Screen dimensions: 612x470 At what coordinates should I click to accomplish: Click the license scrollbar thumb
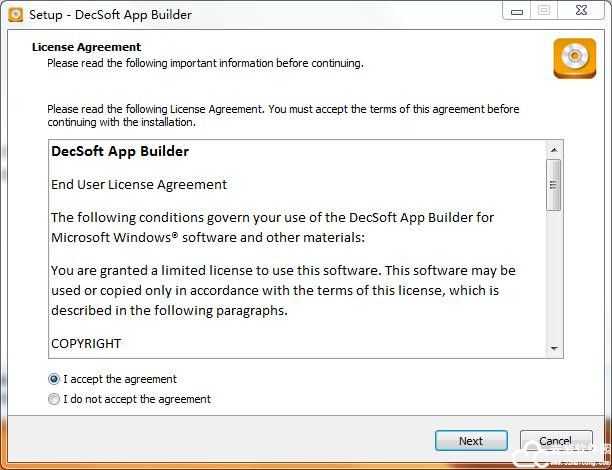pos(554,185)
